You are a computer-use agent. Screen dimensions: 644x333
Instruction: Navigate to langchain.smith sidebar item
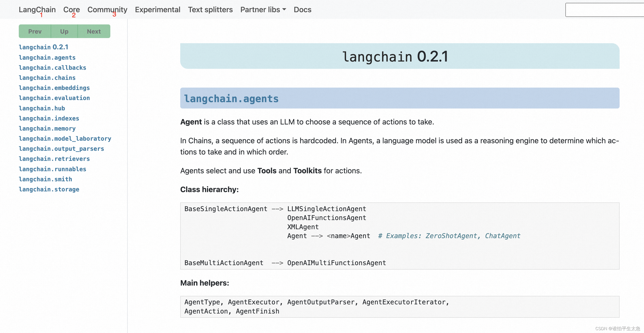click(45, 179)
